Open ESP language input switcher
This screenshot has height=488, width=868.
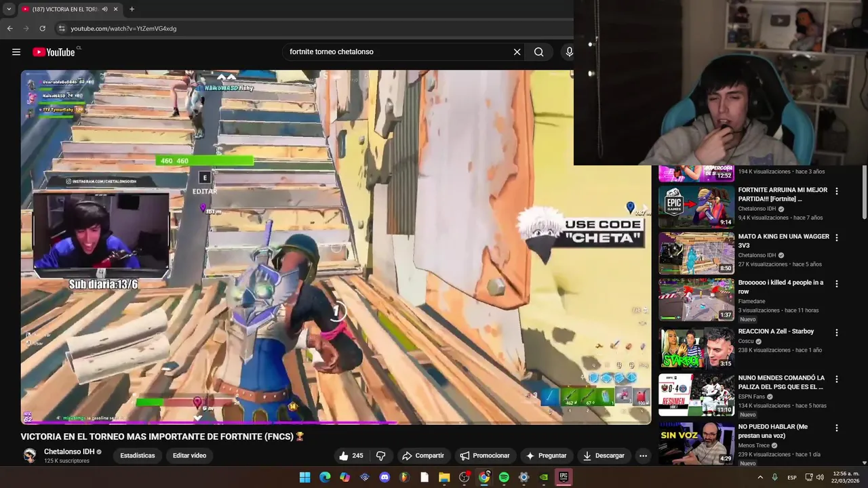click(x=792, y=477)
